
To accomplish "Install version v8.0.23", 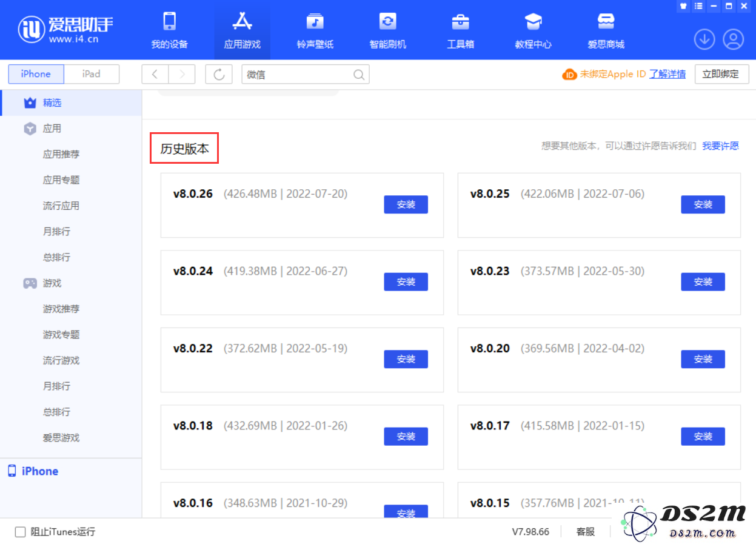I will (x=703, y=282).
